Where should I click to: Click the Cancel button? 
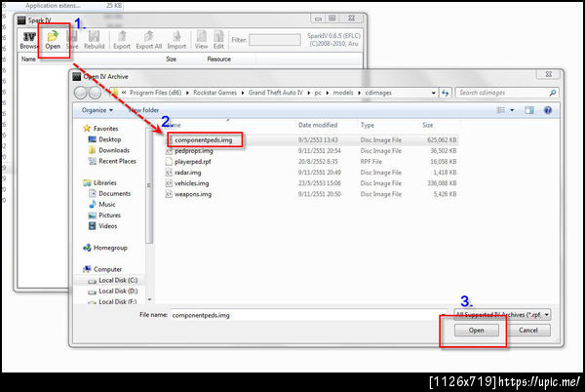coord(528,331)
